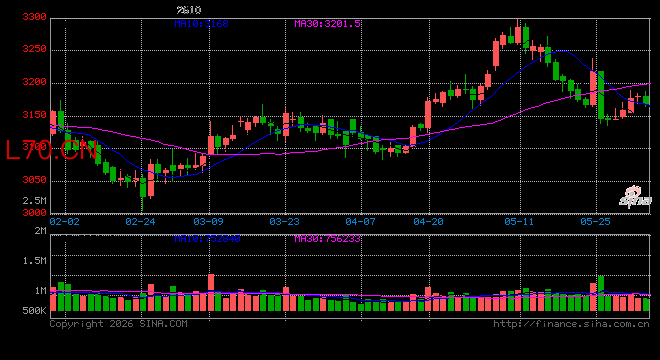The image size is (660, 360).
Task: Click the 05-11 date label
Action: [519, 221]
